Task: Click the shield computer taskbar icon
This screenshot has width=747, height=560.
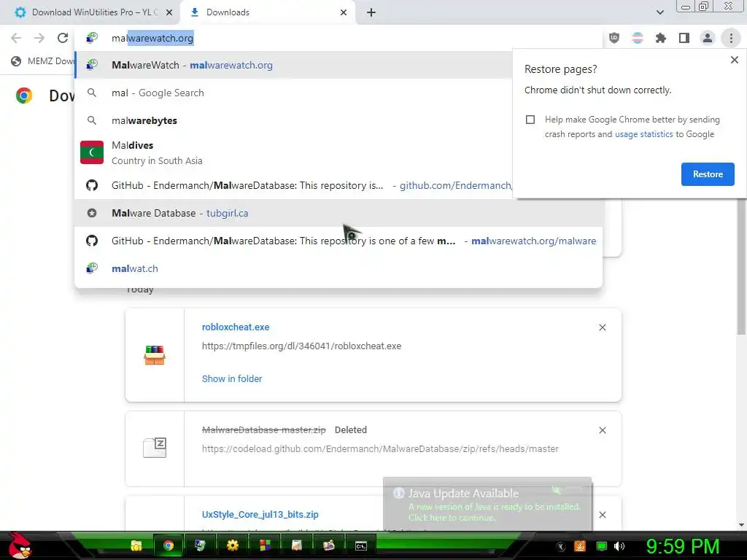Action: pyautogui.click(x=200, y=545)
